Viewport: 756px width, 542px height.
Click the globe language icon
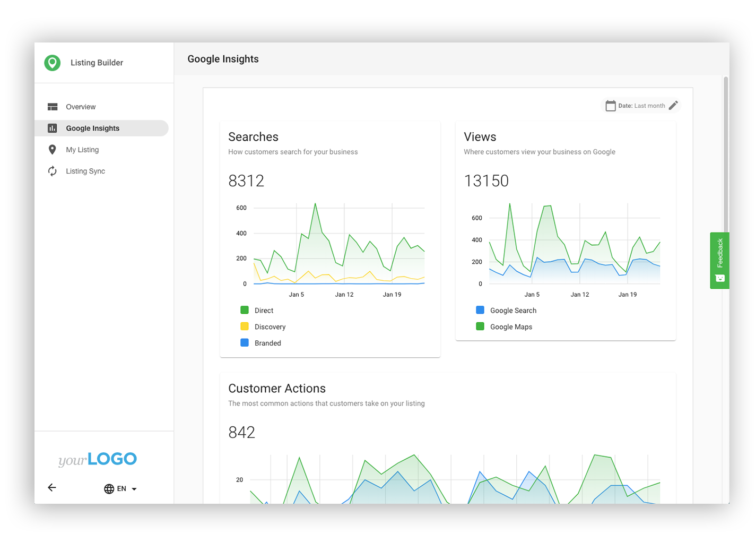point(109,489)
